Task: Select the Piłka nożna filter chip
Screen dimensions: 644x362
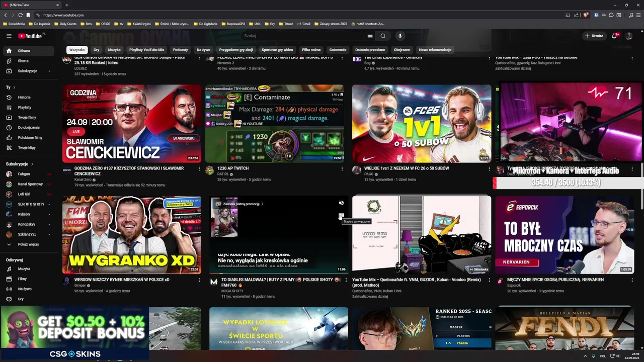Action: click(x=311, y=50)
